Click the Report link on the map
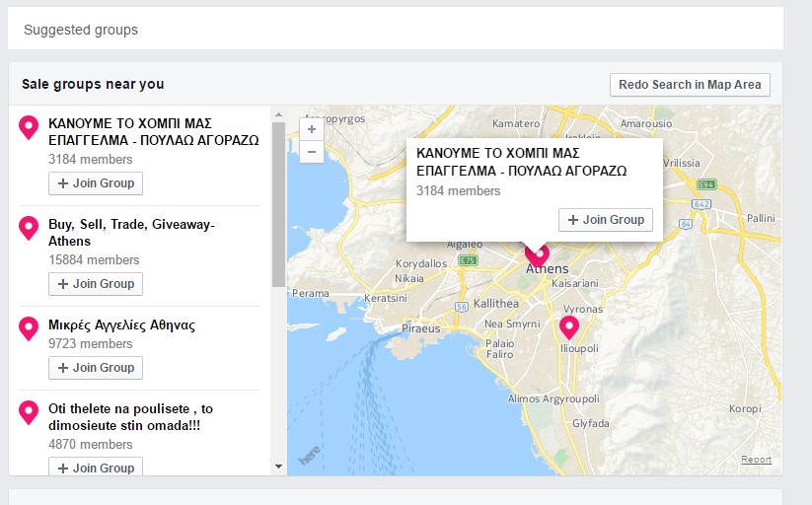 [756, 460]
